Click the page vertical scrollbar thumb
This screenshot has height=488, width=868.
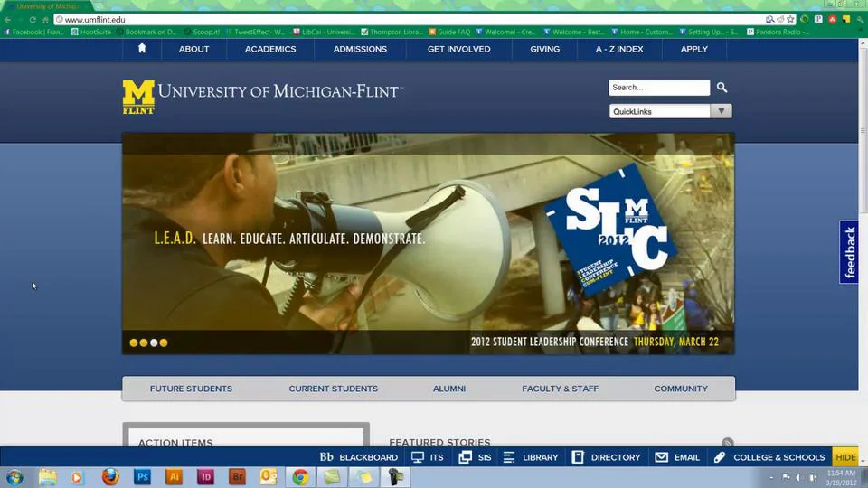click(x=863, y=130)
